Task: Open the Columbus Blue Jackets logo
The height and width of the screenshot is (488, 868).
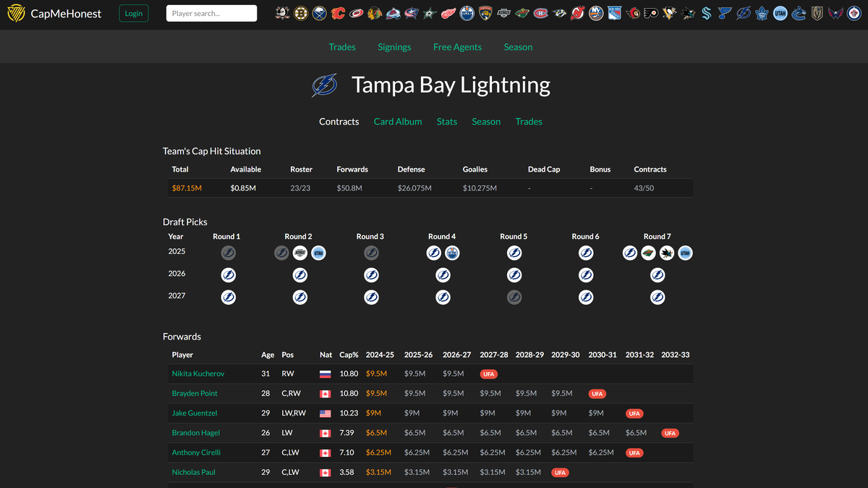Action: click(x=412, y=13)
